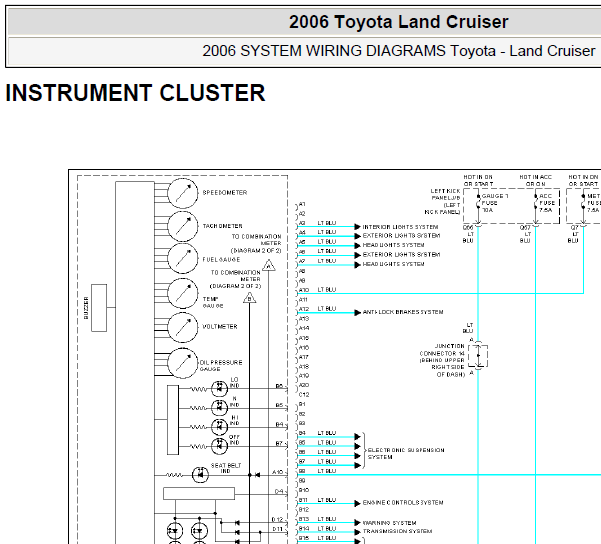The height and width of the screenshot is (544, 601).
Task: Click the 'LEFT KICK PANEL J/B' label
Action: point(443,202)
